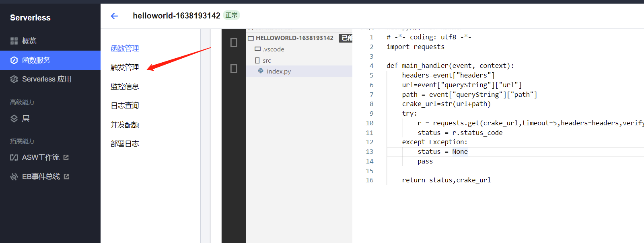
Task: Click the '# -*- coding: utf8 -*-' comment
Action: [x=429, y=37]
